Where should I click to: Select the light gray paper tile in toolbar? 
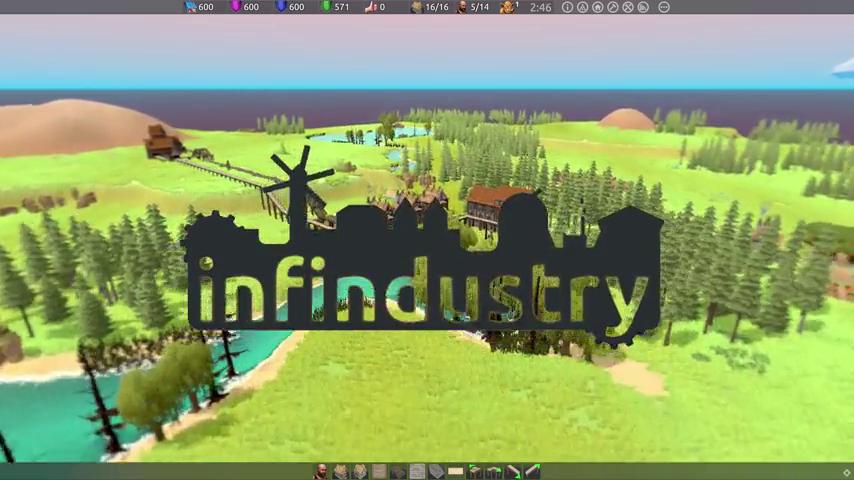click(x=417, y=471)
